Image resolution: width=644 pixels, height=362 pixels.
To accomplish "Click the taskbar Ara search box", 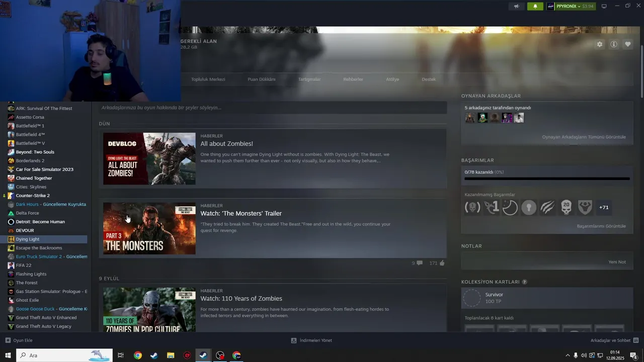I will pyautogui.click(x=64, y=355).
